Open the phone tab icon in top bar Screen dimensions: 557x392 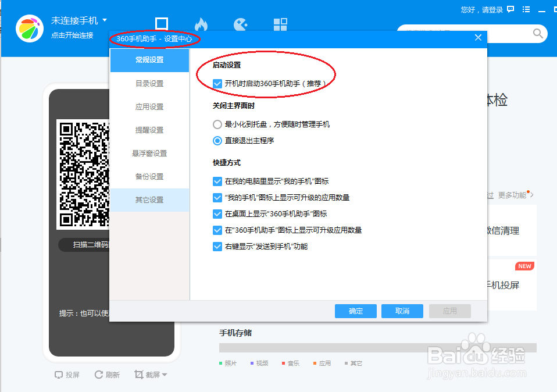[162, 23]
